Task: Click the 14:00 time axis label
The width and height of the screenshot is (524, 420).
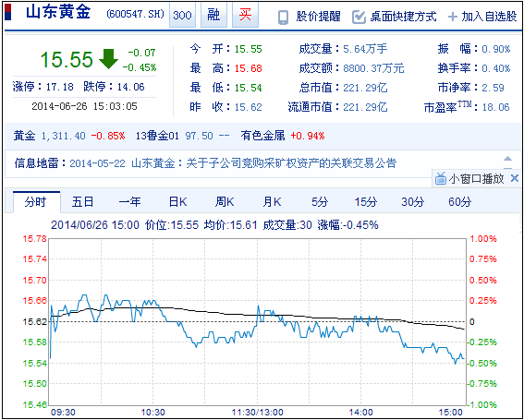Action: click(x=360, y=412)
